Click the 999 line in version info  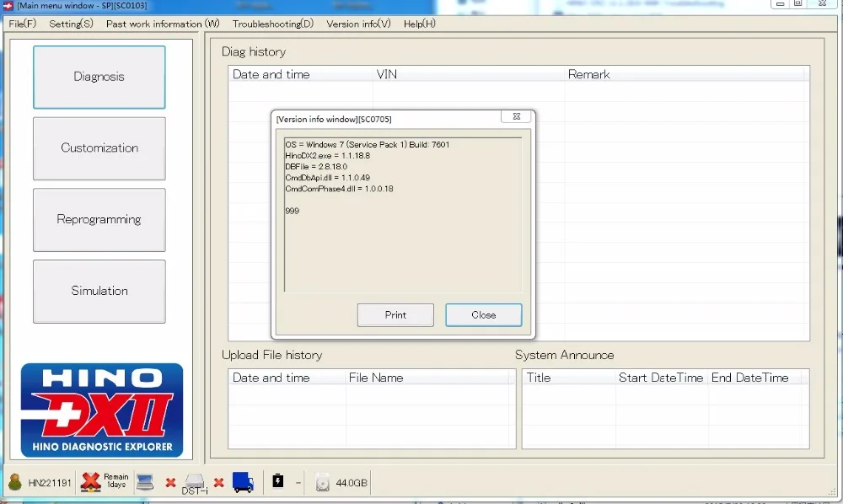coord(292,211)
